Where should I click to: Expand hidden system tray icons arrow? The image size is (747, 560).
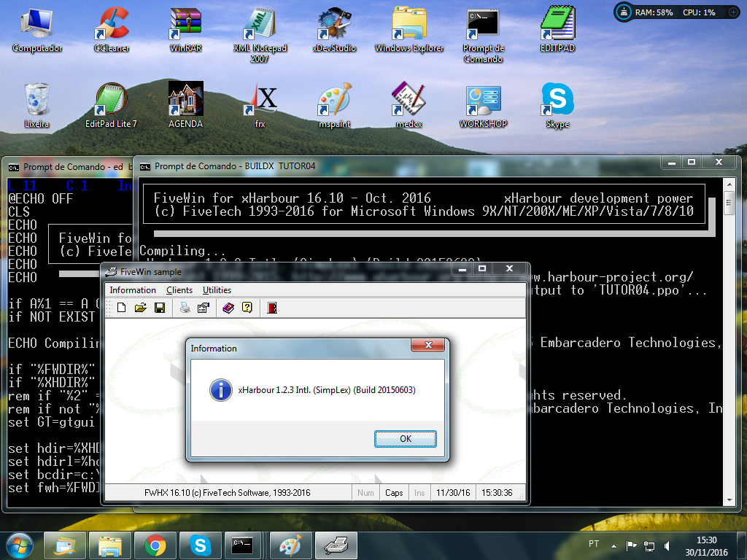[614, 545]
